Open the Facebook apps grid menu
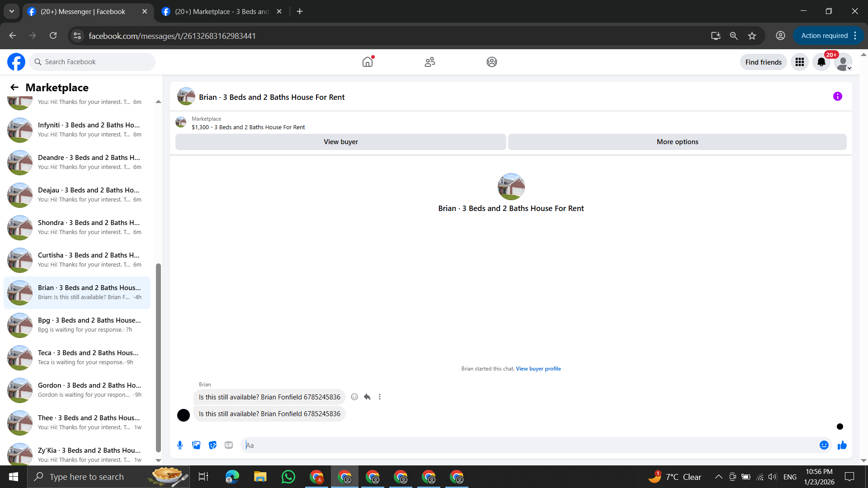The image size is (868, 488). coord(800,62)
